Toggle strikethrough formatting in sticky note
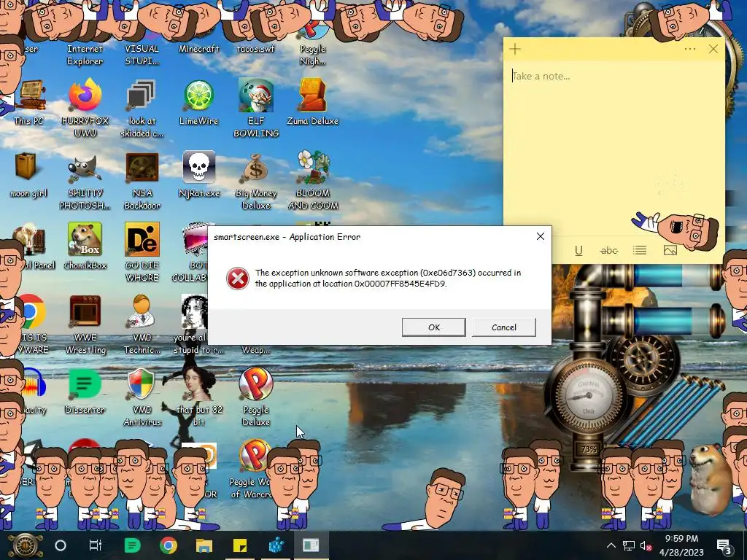Viewport: 747px width, 560px height. click(x=609, y=251)
